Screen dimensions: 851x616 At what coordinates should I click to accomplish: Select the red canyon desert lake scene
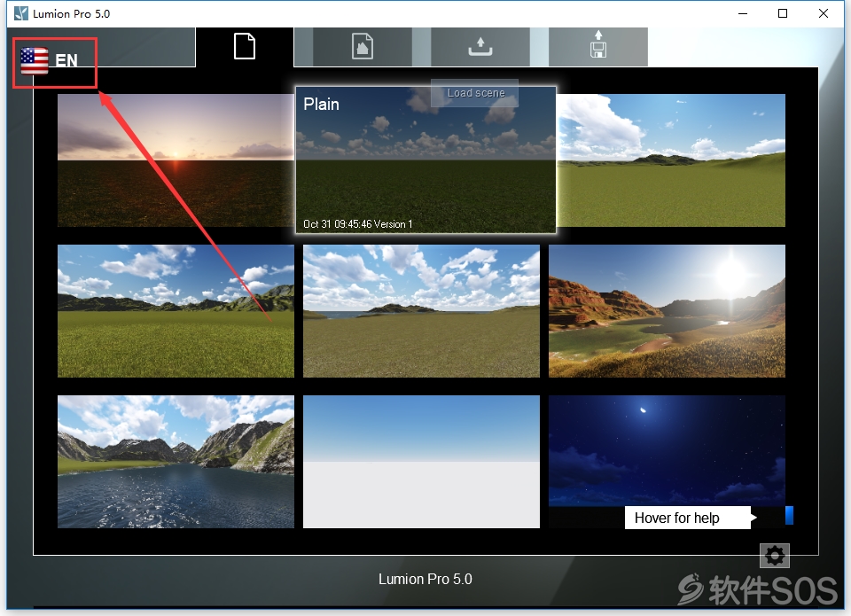(x=667, y=311)
